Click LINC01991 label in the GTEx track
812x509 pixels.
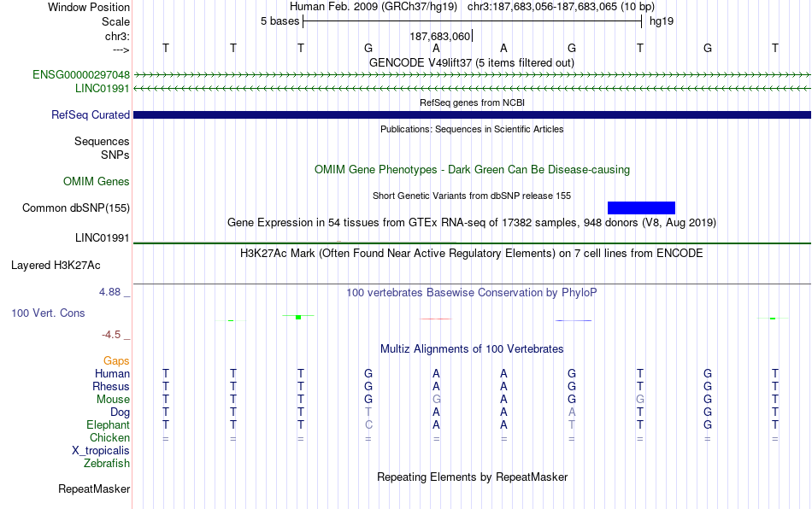(x=102, y=238)
